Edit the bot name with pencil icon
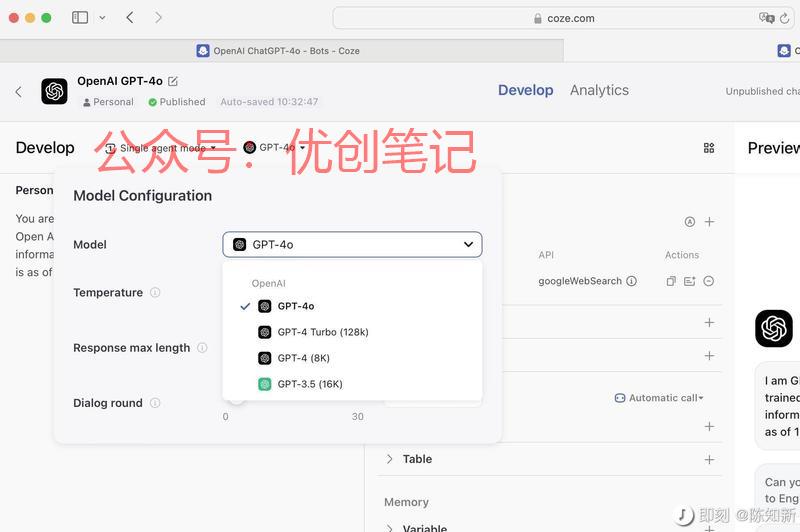The height and width of the screenshot is (532, 800). pos(173,81)
